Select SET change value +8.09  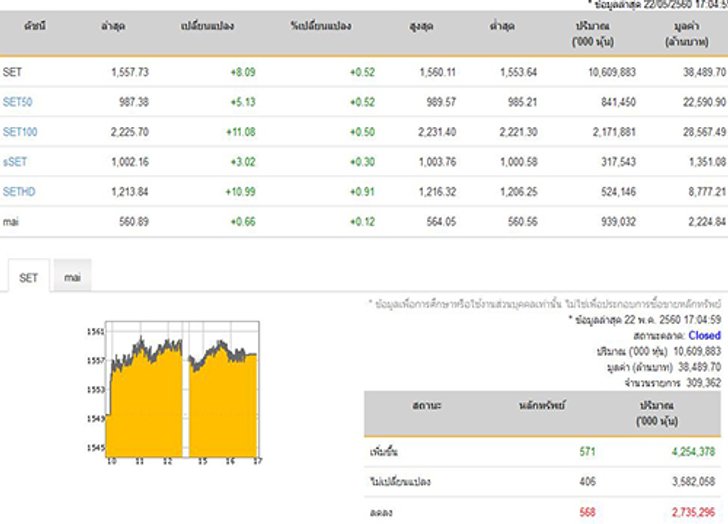tap(243, 72)
